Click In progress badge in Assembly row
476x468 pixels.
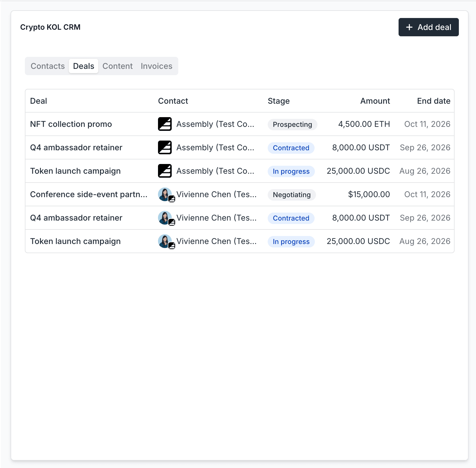[291, 171]
